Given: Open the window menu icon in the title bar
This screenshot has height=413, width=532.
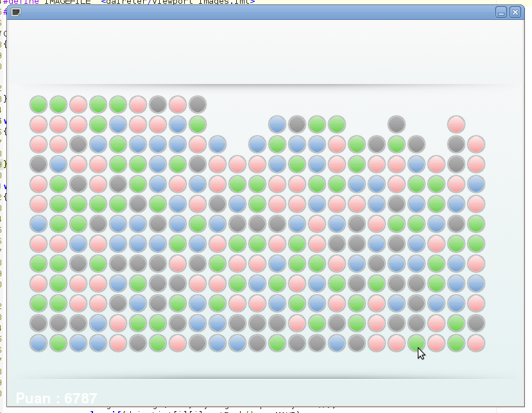Looking at the screenshot, I should pos(16,12).
